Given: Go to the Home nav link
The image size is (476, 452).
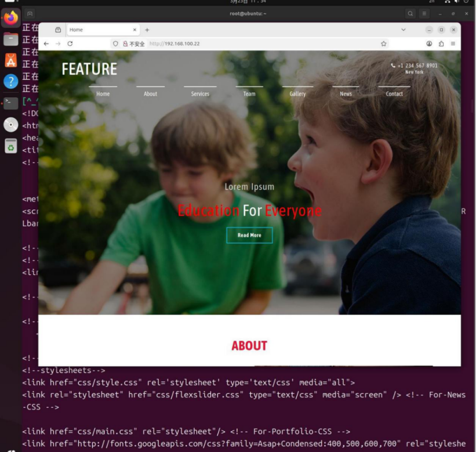Looking at the screenshot, I should click(103, 94).
